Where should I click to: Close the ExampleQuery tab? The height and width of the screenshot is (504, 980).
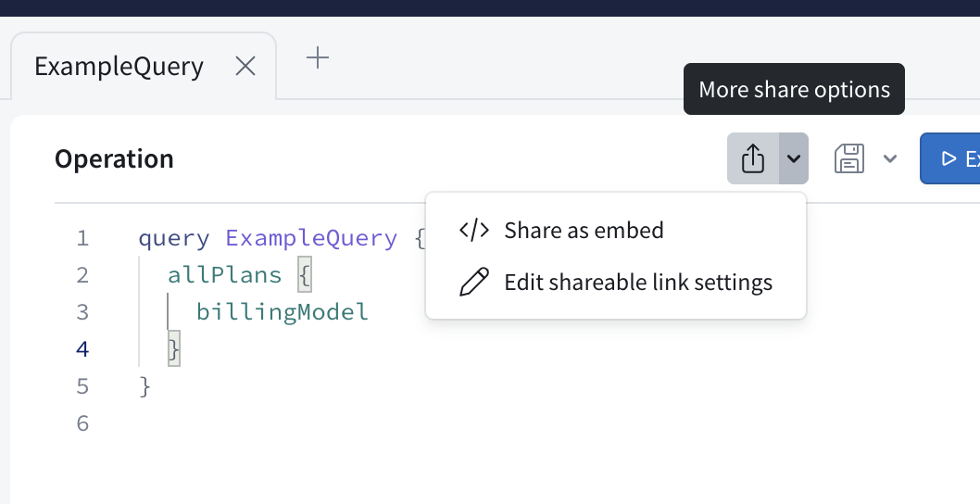tap(245, 66)
